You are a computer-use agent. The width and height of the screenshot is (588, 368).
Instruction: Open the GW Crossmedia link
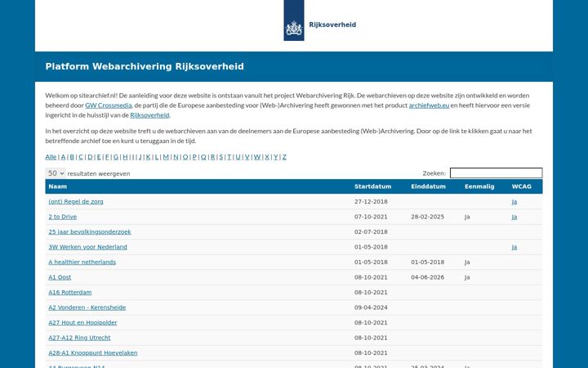(x=109, y=105)
